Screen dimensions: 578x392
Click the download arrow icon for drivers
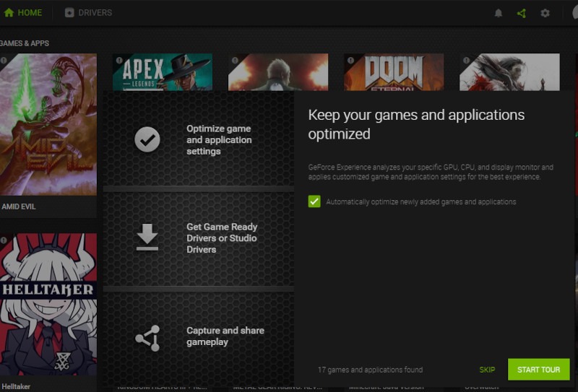(147, 238)
